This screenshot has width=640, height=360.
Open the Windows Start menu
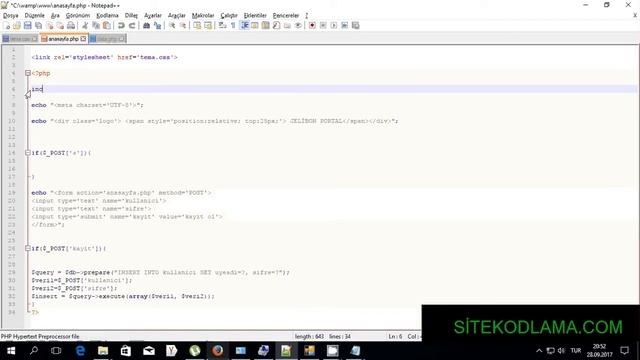pos(11,351)
